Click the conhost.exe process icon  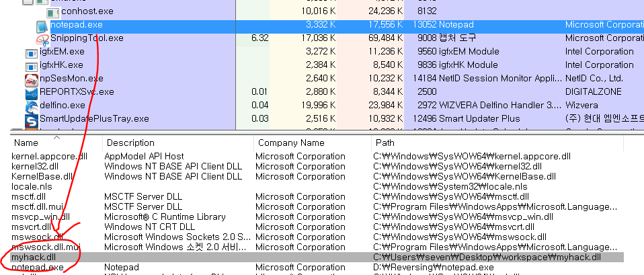[x=52, y=12]
